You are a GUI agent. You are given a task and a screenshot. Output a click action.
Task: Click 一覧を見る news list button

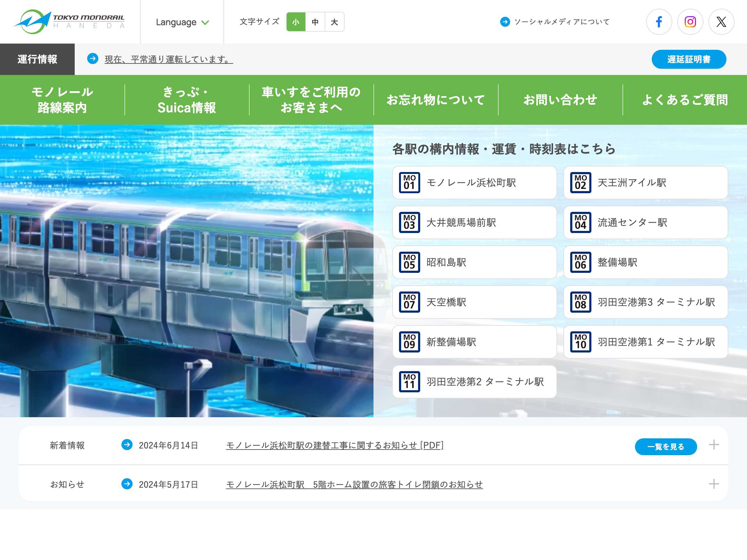(666, 446)
